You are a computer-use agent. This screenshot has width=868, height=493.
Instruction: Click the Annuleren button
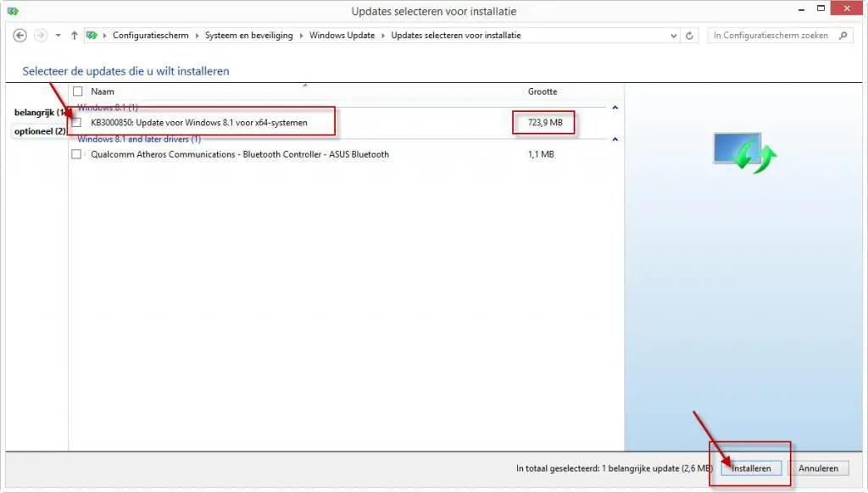pos(819,468)
